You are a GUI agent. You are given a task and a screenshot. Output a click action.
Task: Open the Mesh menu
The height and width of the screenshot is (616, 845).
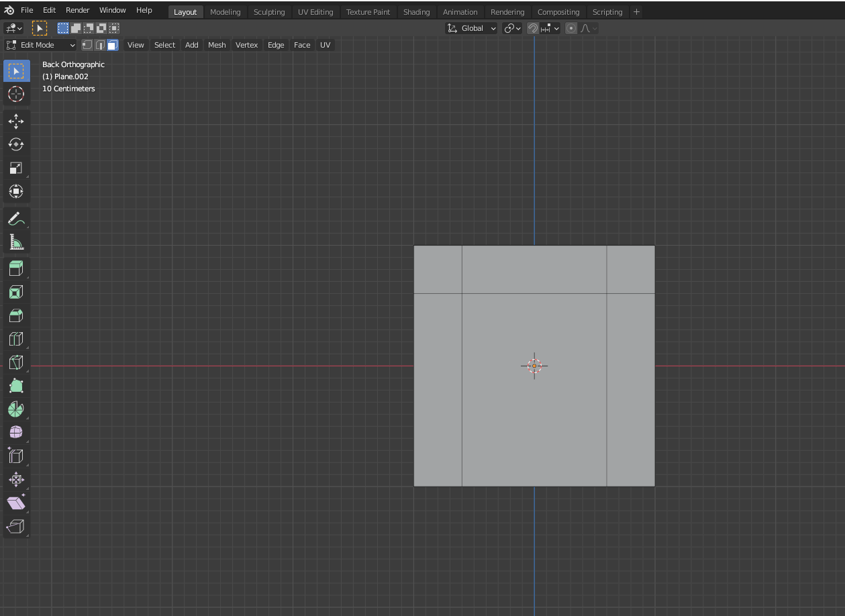pyautogui.click(x=217, y=45)
